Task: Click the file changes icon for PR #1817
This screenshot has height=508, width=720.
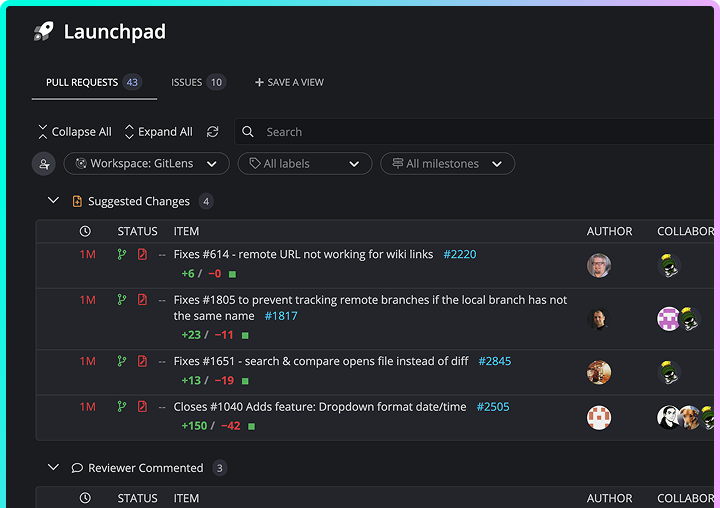Action: [x=142, y=300]
